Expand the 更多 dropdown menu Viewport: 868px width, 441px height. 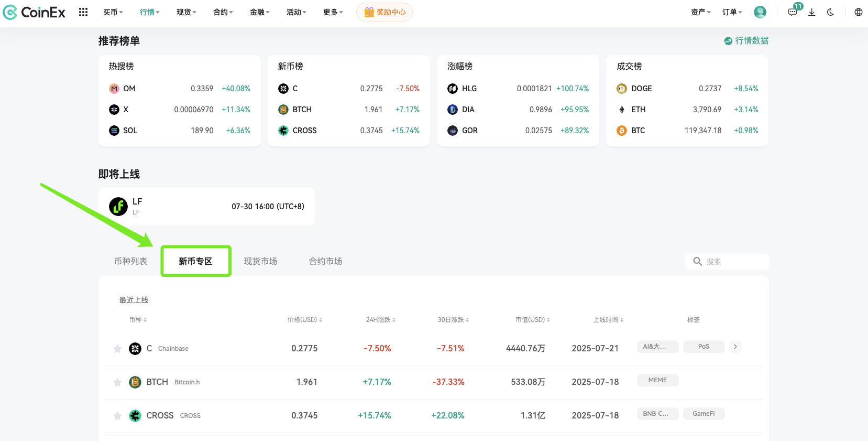333,12
